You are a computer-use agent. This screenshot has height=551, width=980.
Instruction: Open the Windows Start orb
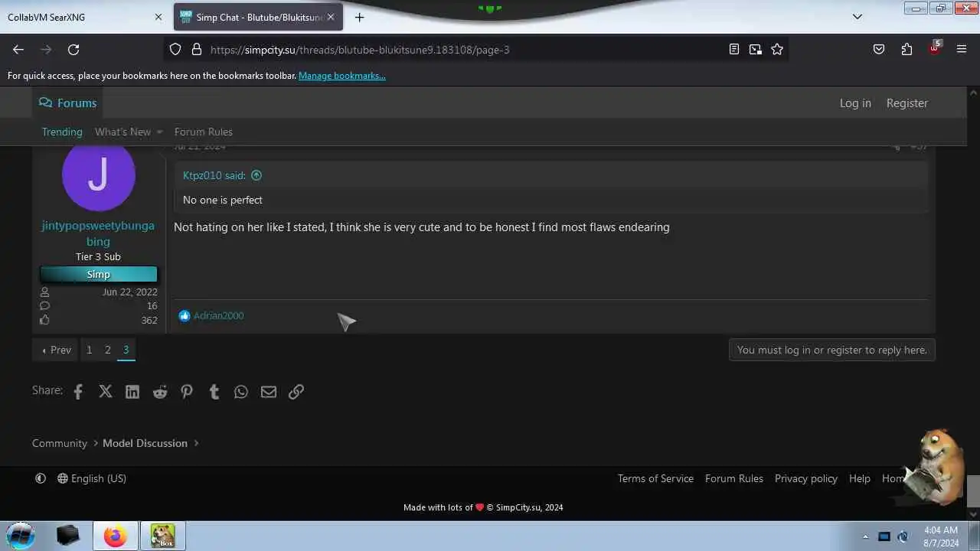(21, 535)
